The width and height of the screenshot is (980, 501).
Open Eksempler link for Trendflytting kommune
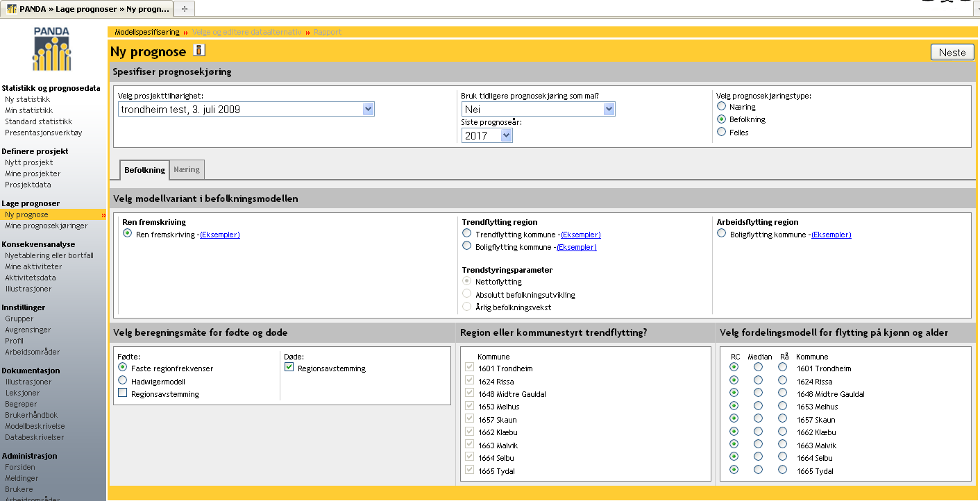coord(580,235)
